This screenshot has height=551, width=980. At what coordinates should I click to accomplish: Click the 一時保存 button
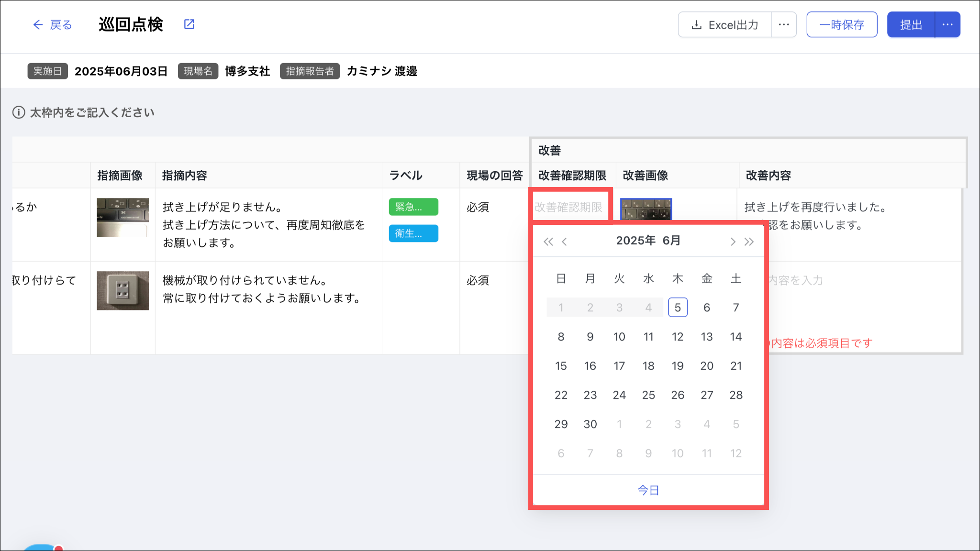[842, 25]
